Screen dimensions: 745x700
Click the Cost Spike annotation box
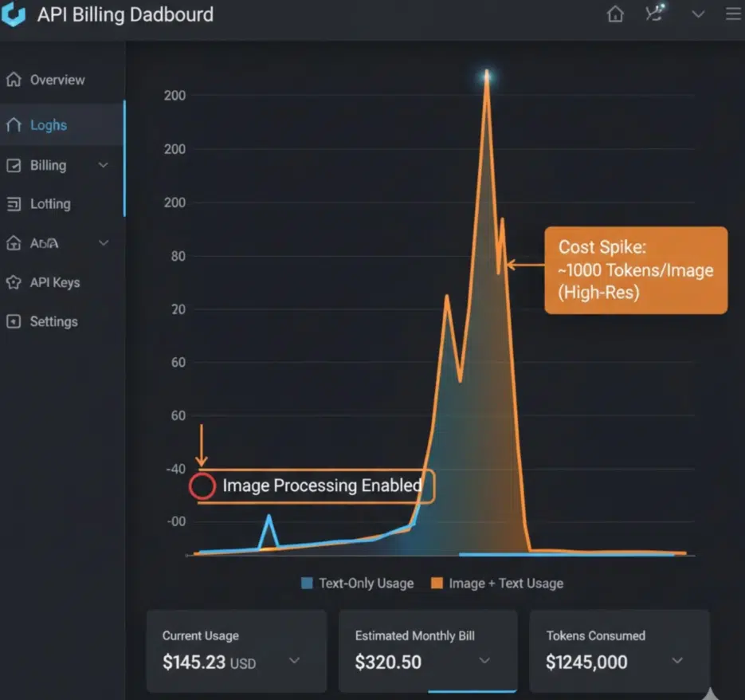[x=635, y=270]
